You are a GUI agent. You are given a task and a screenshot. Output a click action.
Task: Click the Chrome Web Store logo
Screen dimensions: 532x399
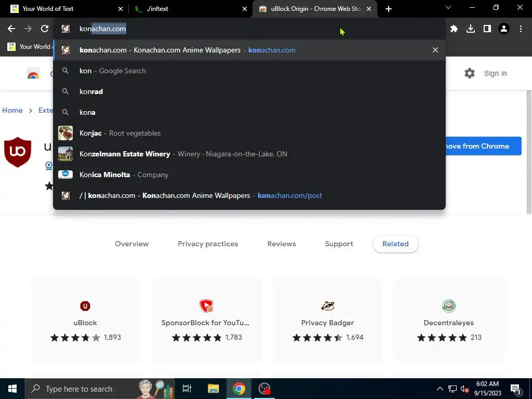pos(33,73)
